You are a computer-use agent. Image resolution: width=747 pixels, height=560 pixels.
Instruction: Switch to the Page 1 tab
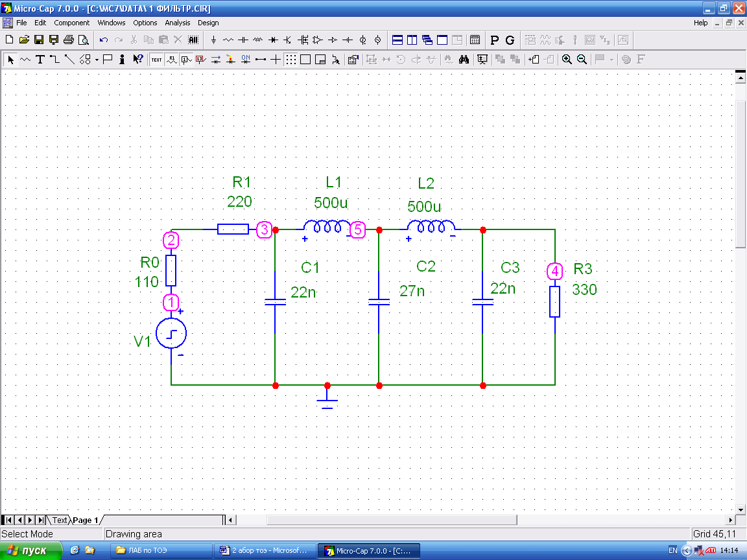coord(86,520)
